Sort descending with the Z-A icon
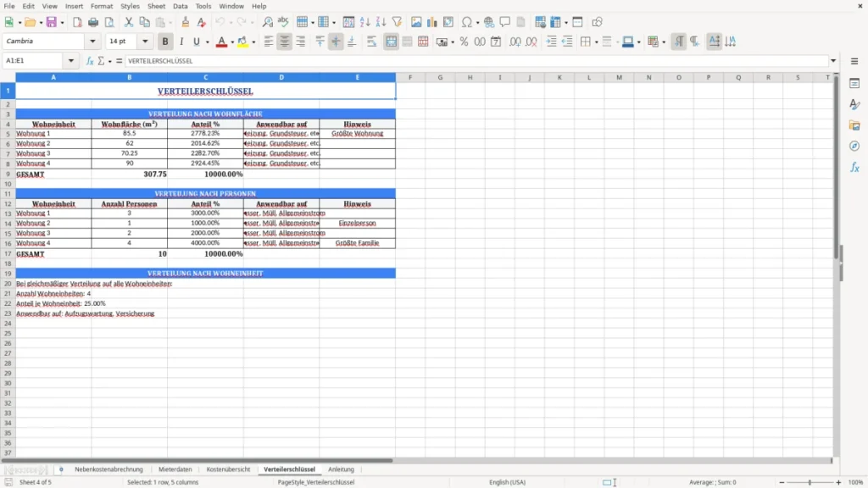Viewport: 868px width, 488px height. click(x=381, y=22)
